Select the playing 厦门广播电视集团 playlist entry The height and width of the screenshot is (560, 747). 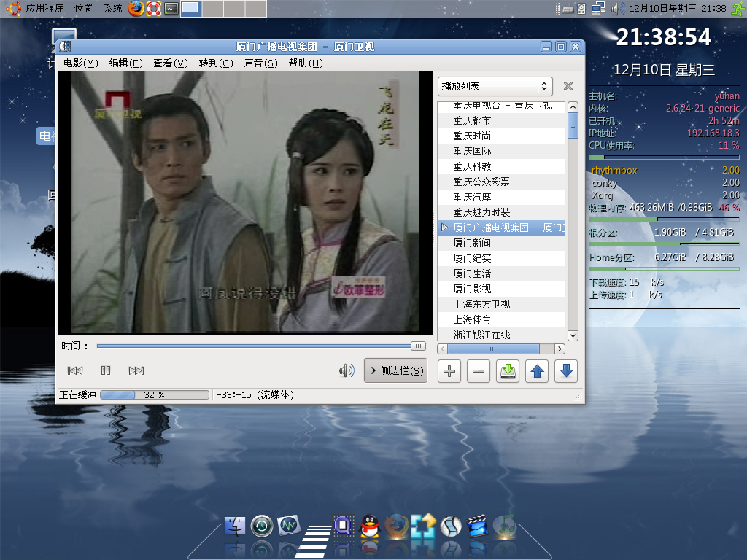point(501,227)
